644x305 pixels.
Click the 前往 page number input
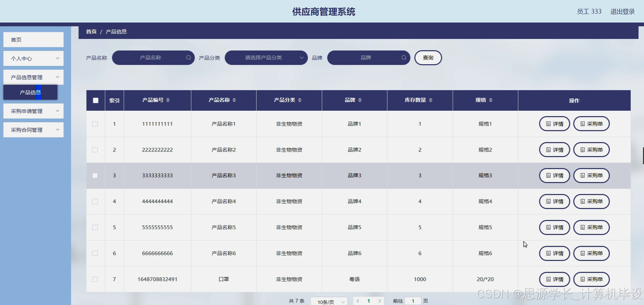point(413,301)
